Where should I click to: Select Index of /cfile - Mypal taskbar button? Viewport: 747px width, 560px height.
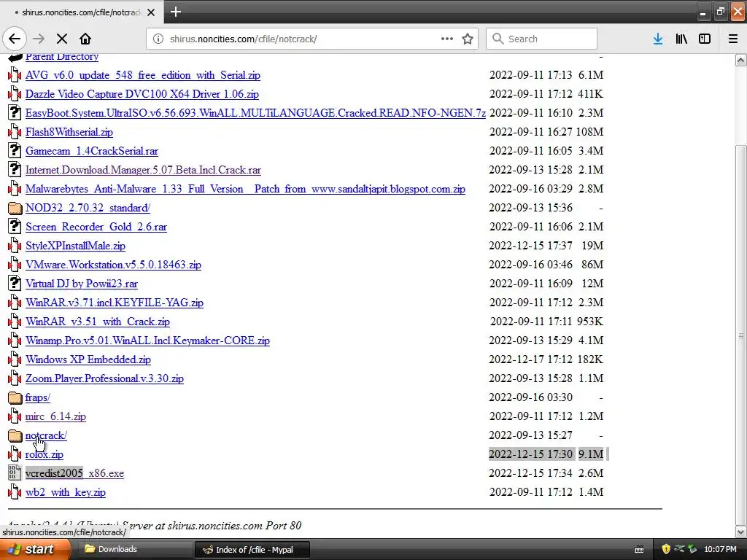pos(252,550)
